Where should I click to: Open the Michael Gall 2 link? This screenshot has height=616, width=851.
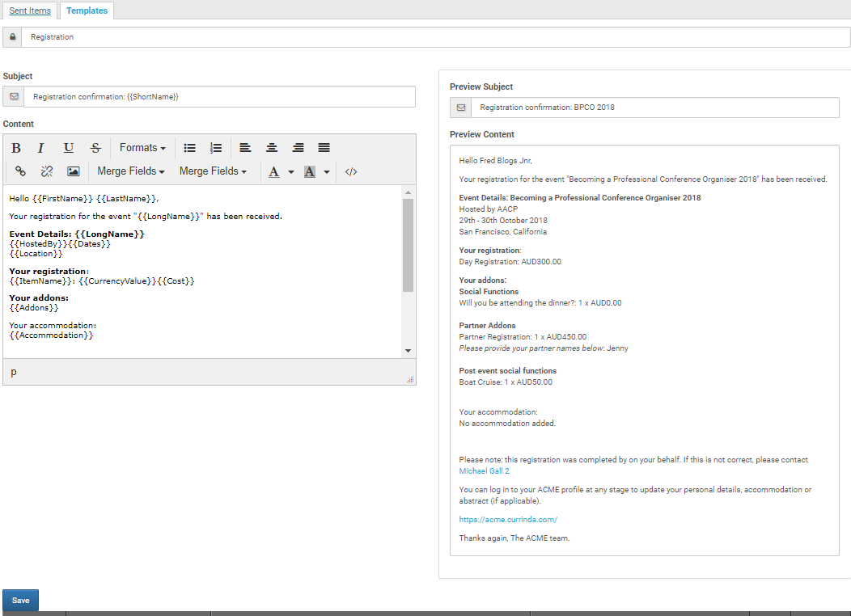pyautogui.click(x=484, y=471)
